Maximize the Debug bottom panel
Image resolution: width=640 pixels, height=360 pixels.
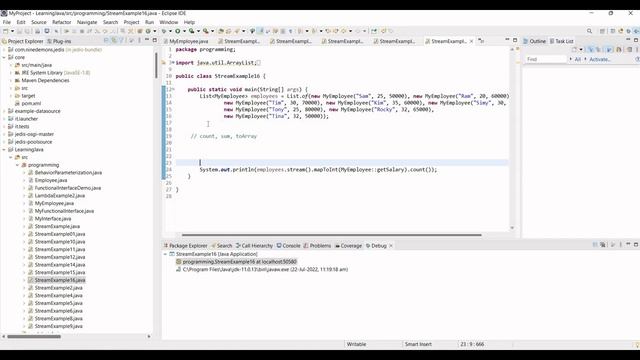pyautogui.click(x=636, y=245)
